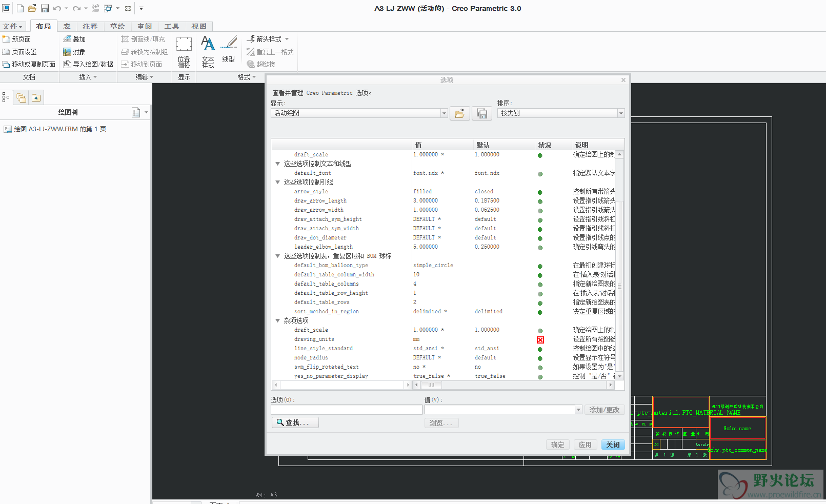This screenshot has height=504, width=826.
Task: Switch to the 视图 (View) tab
Action: coord(199,26)
